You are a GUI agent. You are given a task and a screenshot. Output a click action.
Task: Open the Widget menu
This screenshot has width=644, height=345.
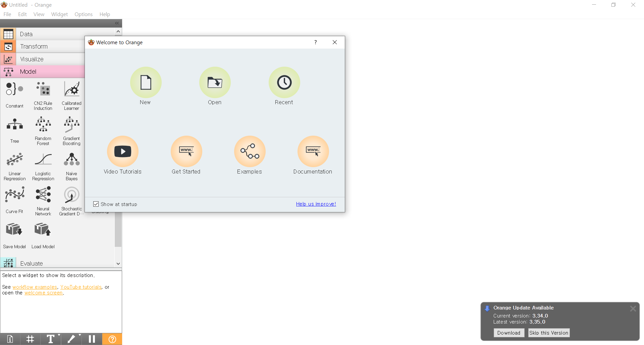click(59, 14)
